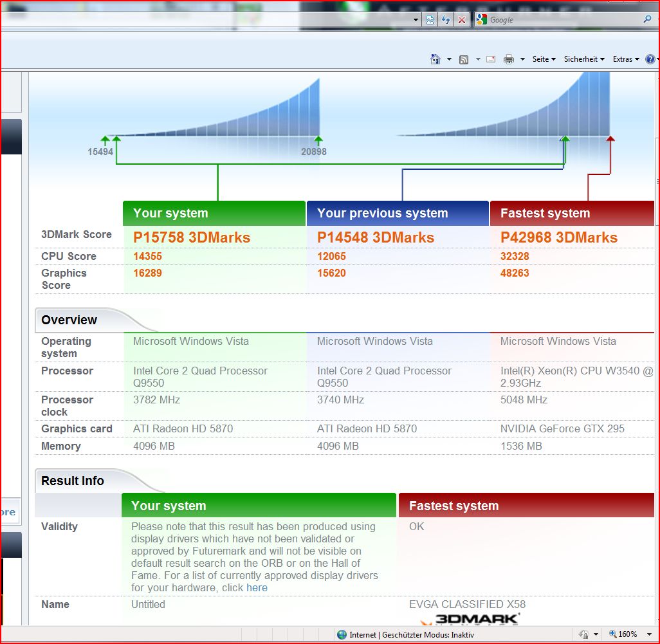Click the right score distribution chart
The width and height of the screenshot is (660, 644).
click(504, 104)
